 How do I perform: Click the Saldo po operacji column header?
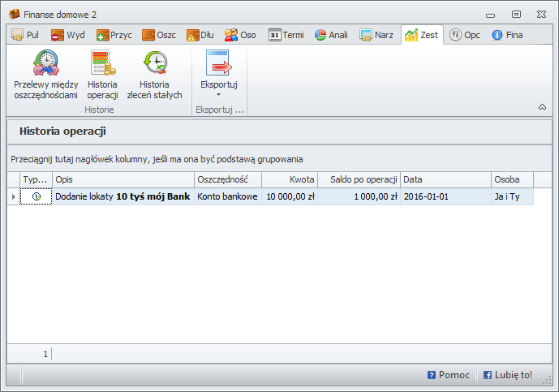(359, 179)
